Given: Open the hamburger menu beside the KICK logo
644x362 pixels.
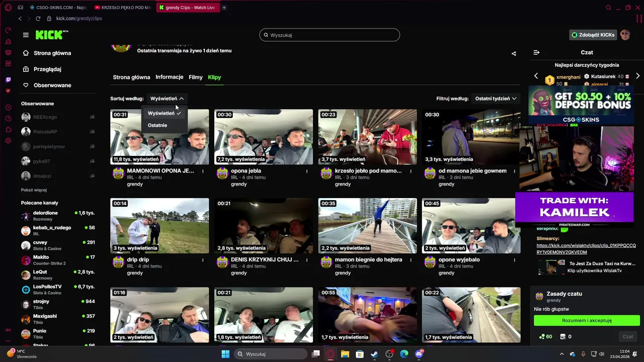Looking at the screenshot, I should [26, 35].
